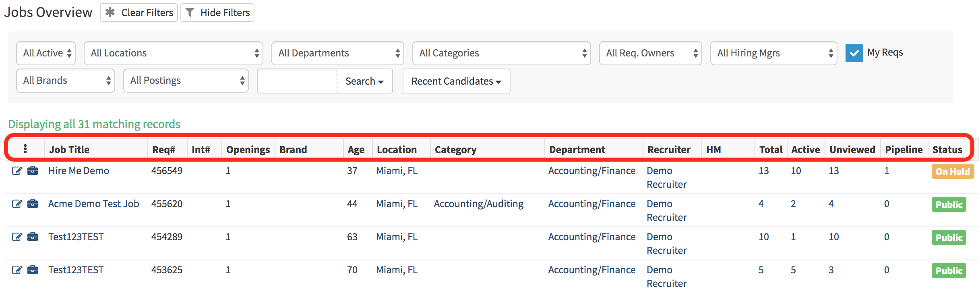Open the All Departments filter
The height and width of the screenshot is (291, 980).
coord(337,53)
